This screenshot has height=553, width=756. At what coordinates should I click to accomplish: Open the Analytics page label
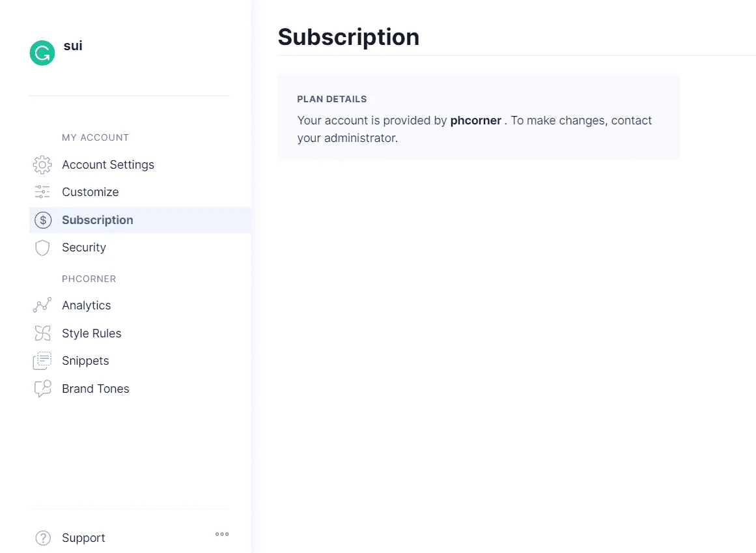[87, 305]
